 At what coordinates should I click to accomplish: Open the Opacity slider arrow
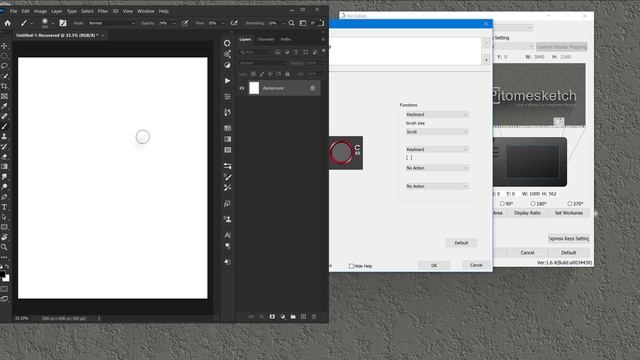(174, 23)
